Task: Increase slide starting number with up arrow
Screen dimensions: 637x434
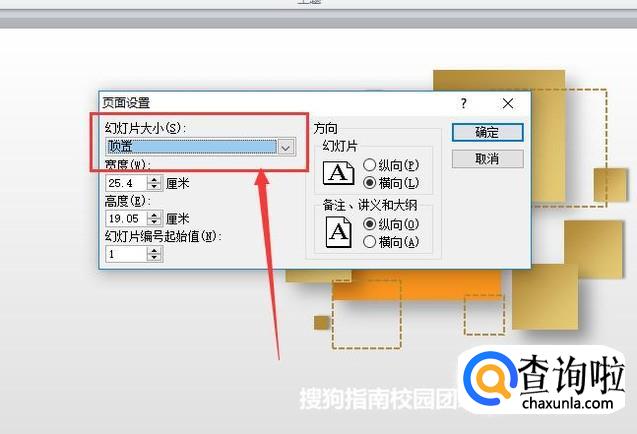Action: point(154,250)
